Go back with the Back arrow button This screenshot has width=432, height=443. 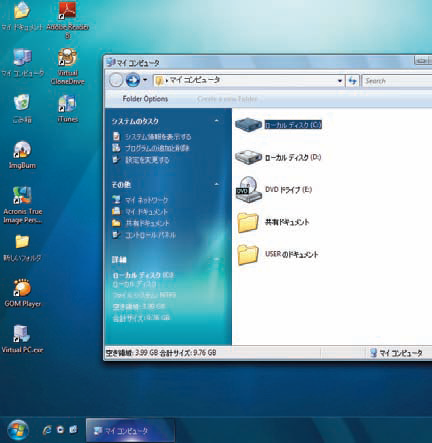[x=116, y=80]
